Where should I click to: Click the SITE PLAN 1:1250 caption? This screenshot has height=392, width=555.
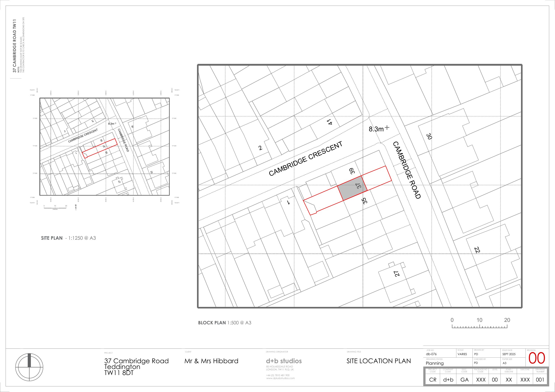[x=68, y=238]
